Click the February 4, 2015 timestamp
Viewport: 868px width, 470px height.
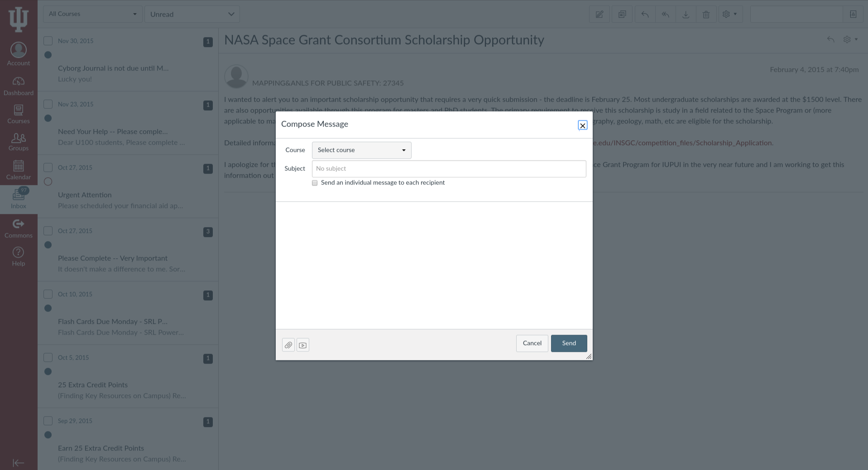click(x=814, y=70)
